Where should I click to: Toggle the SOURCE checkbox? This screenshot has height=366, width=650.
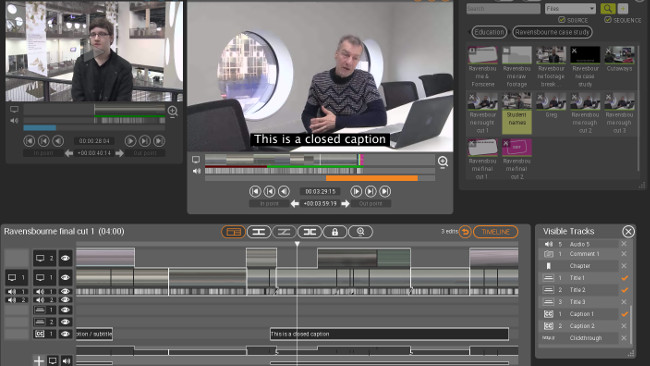(562, 19)
